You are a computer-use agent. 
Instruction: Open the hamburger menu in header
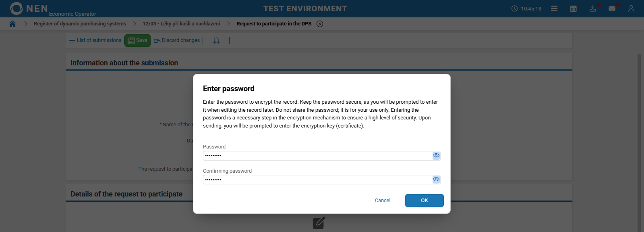[x=554, y=8]
